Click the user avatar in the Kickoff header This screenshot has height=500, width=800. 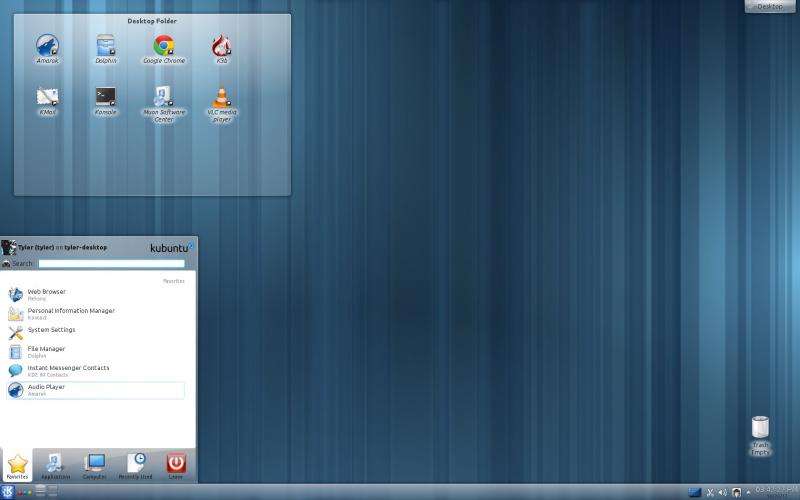(x=9, y=247)
